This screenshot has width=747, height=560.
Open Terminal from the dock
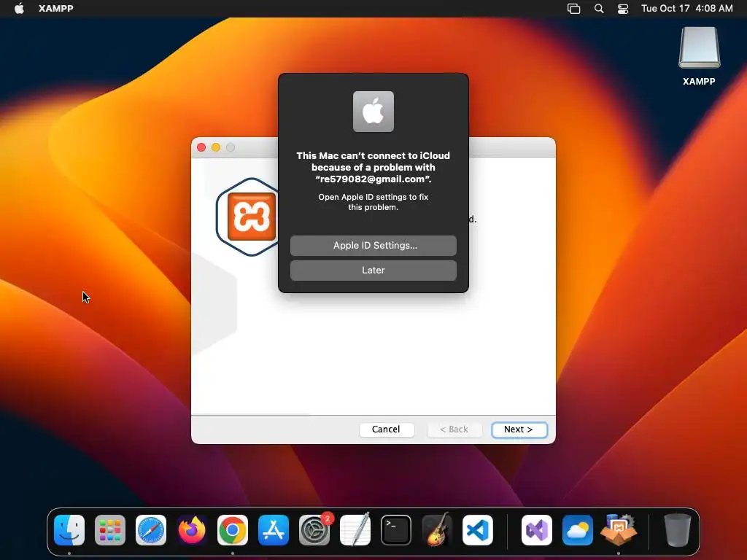[396, 530]
